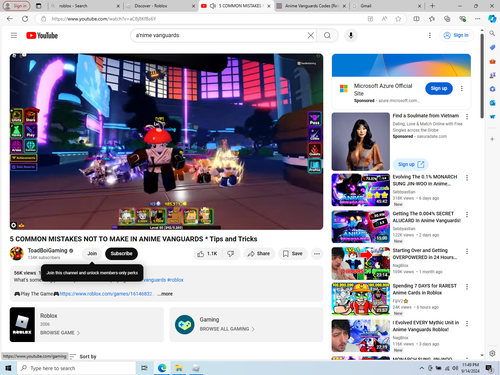Viewport: 500px width, 375px height.
Task: Add this page to favorites with the star icon
Action: click(398, 19)
